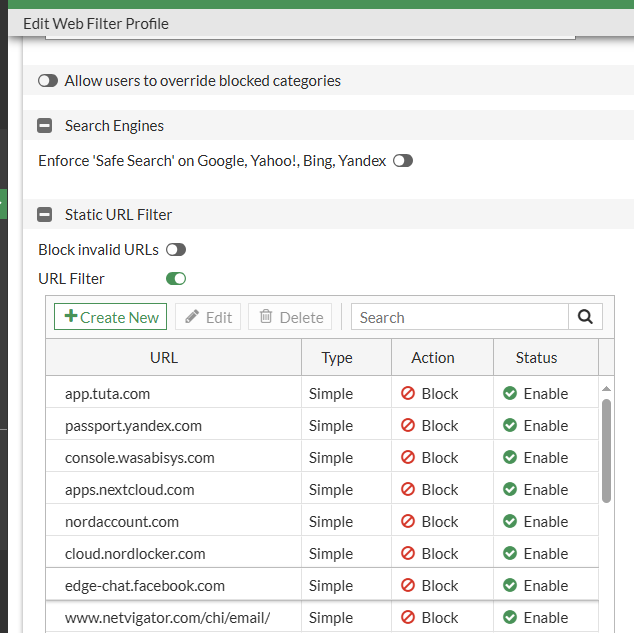
Task: Sort by the Action column header
Action: [x=433, y=358]
